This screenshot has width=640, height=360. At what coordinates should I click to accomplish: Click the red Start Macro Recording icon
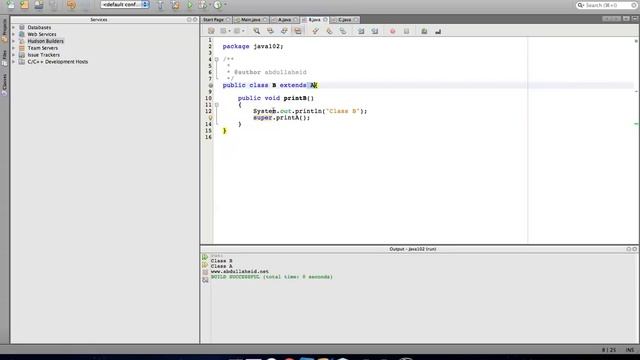(392, 31)
